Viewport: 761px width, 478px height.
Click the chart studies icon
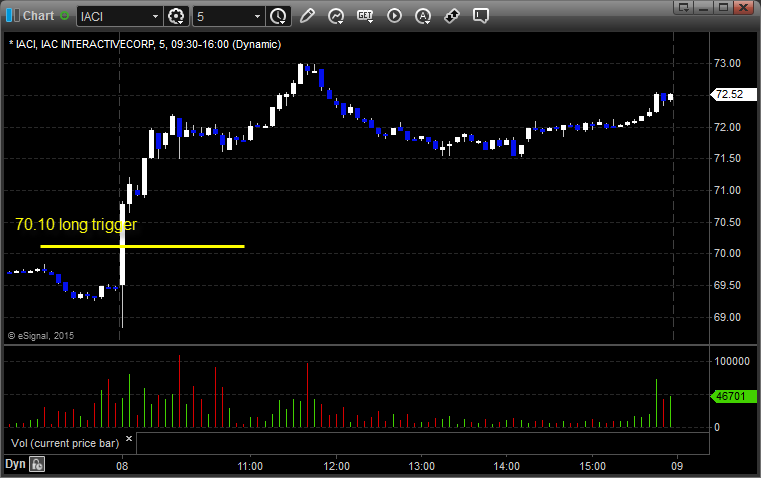pyautogui.click(x=336, y=16)
